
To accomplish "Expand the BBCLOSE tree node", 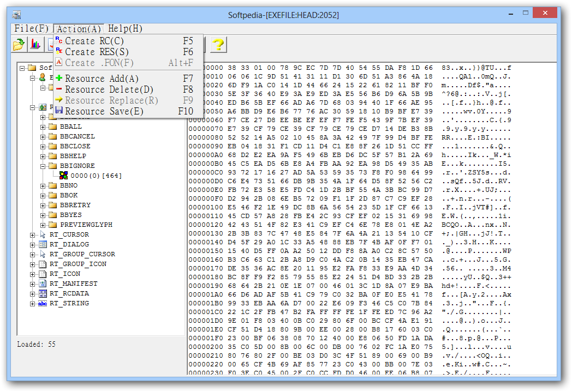I will [x=43, y=147].
